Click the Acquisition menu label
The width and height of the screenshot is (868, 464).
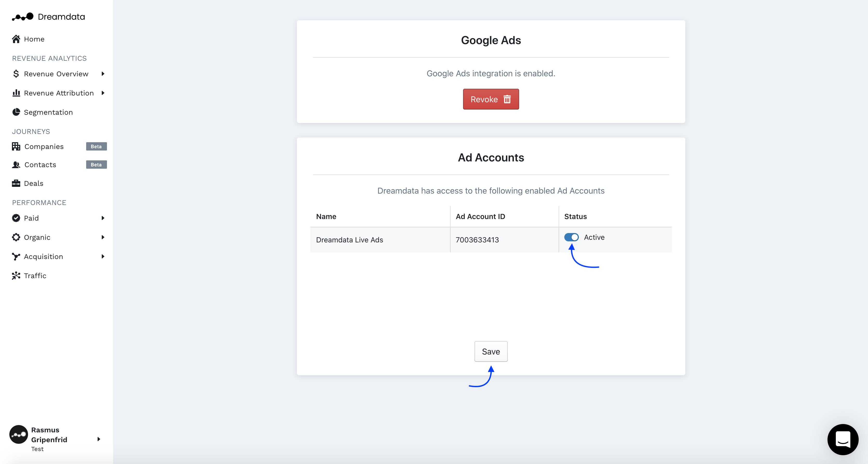pos(43,256)
